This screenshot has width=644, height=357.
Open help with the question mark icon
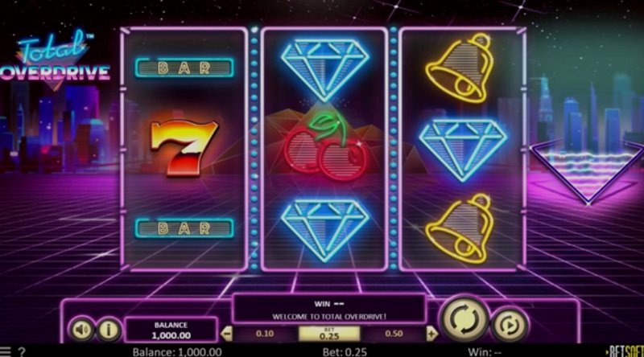point(23,351)
